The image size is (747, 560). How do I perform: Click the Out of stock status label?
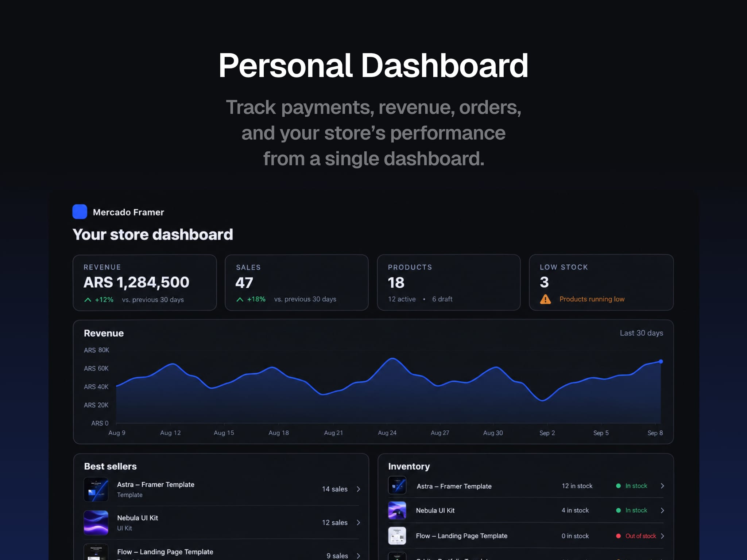tap(640, 536)
